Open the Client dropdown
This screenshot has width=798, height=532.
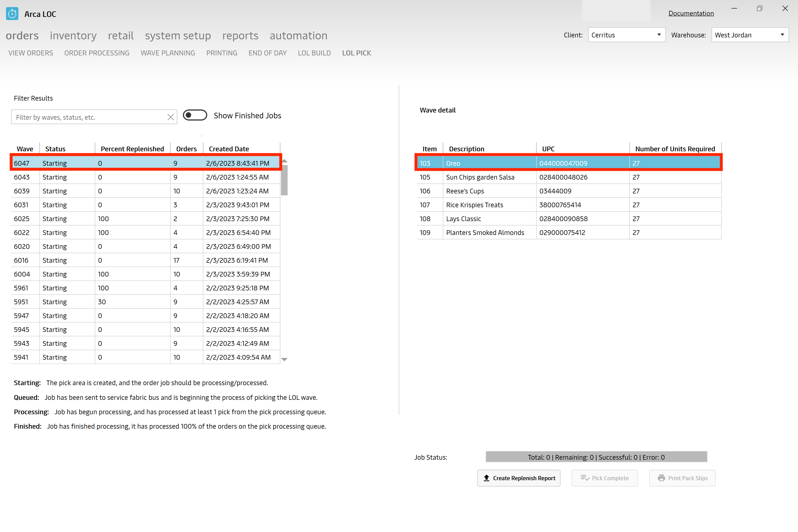(x=627, y=35)
